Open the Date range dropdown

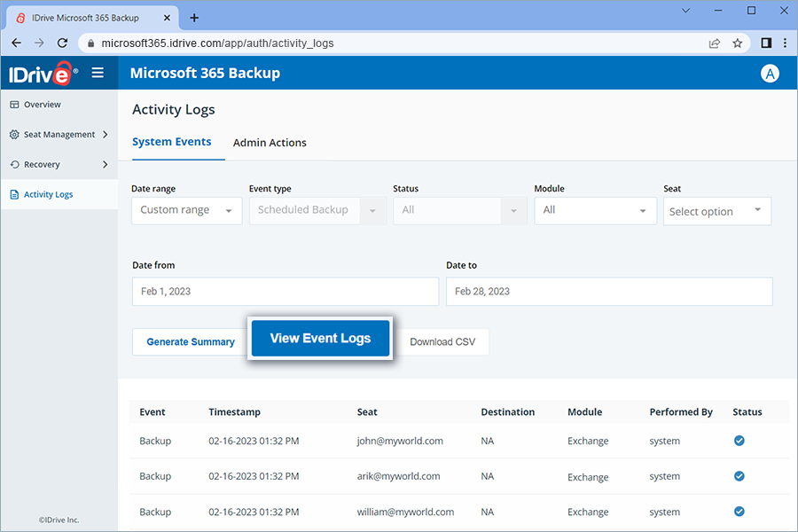click(186, 211)
